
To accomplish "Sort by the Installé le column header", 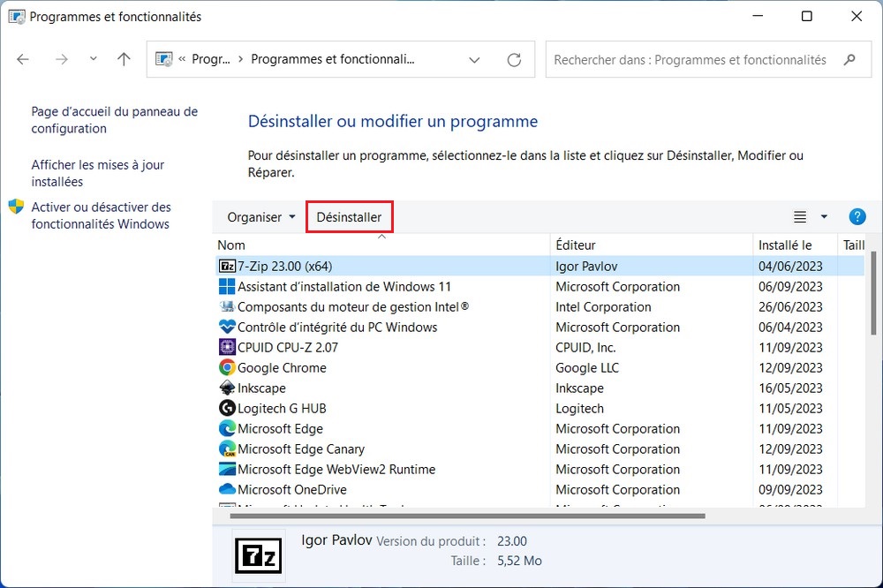I will 796,245.
